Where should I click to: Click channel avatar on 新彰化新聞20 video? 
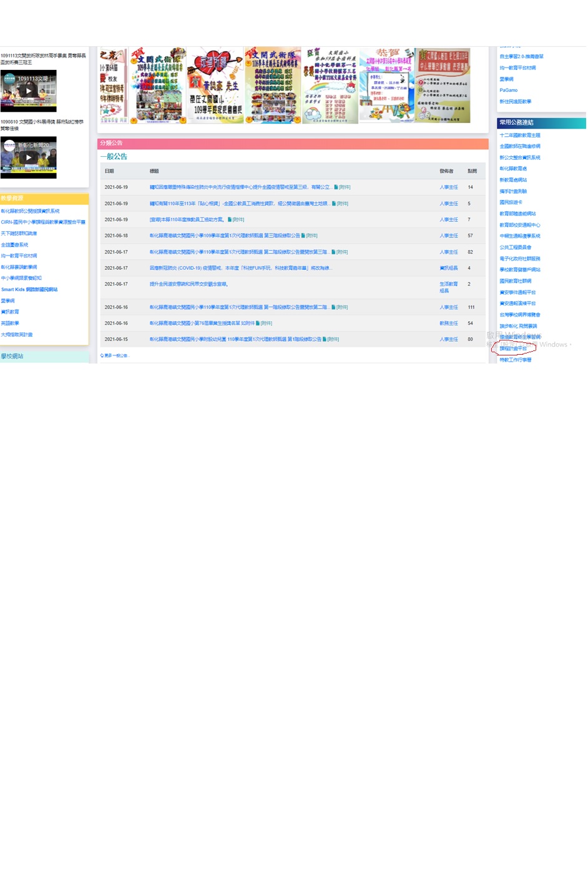point(9,145)
